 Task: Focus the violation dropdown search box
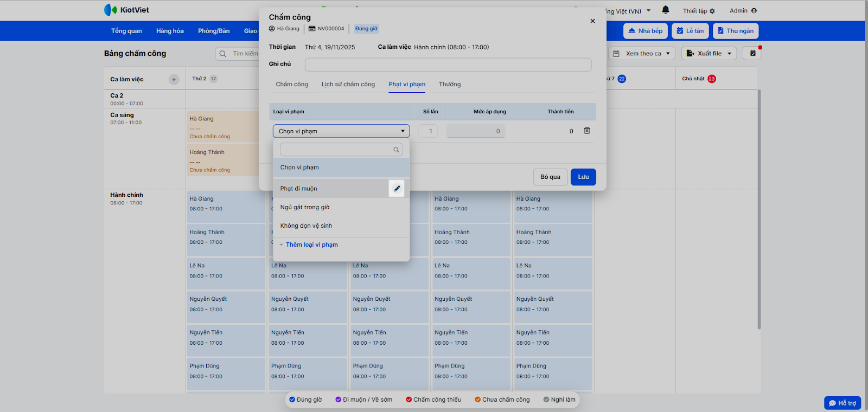[x=341, y=150]
